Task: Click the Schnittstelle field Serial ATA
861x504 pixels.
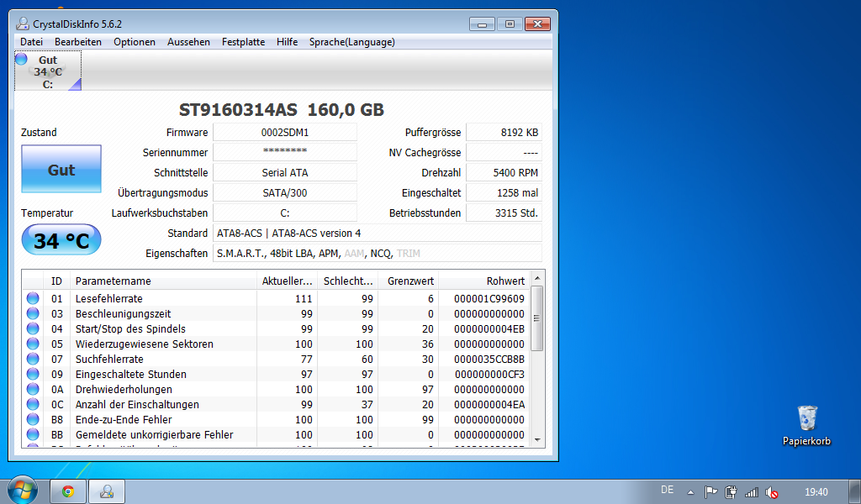Action: (x=285, y=173)
